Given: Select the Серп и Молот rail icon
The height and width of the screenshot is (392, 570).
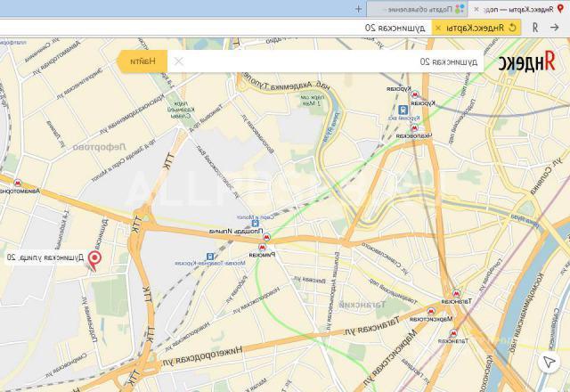Looking at the screenshot, I should (256, 224).
